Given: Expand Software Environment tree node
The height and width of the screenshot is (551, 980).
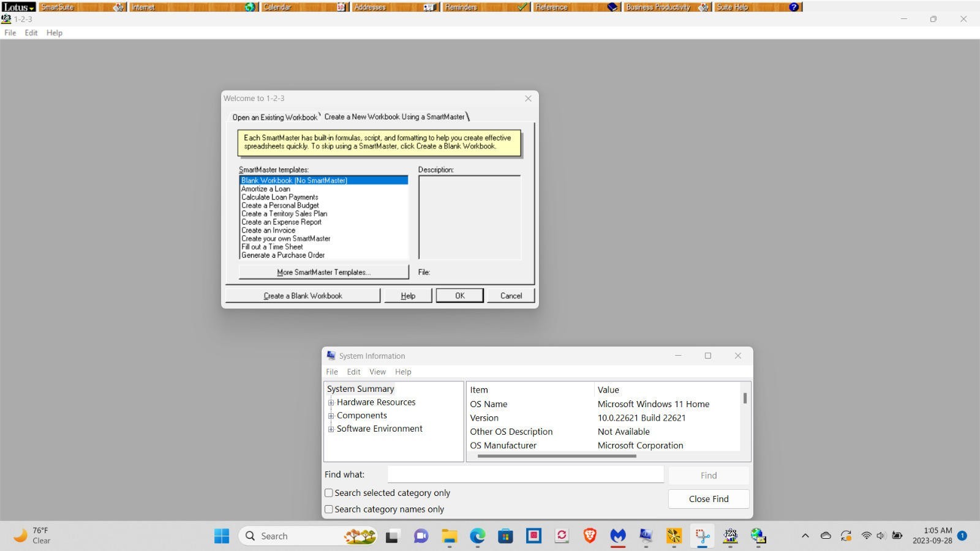Looking at the screenshot, I should tap(331, 429).
